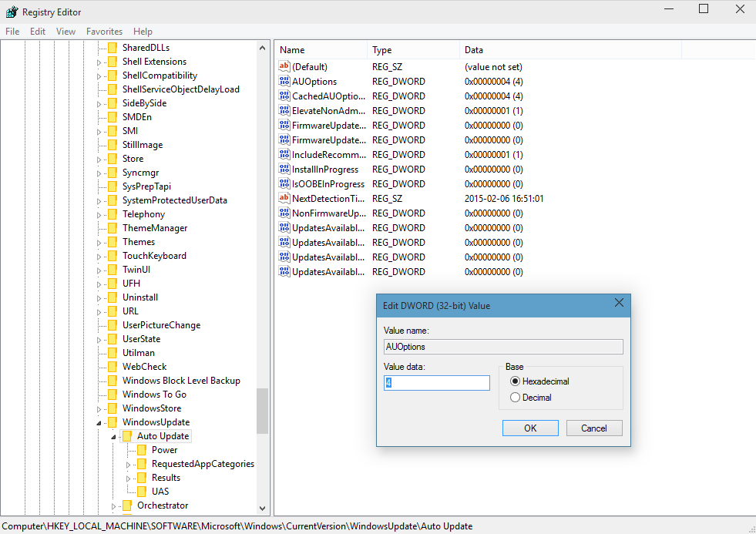
Task: Click the Results folder icon
Action: point(142,478)
